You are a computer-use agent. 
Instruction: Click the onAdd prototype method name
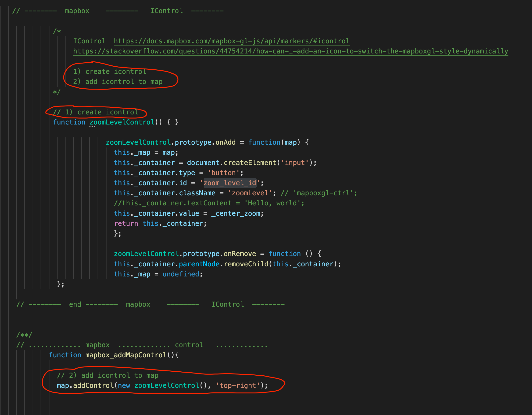[x=225, y=142]
